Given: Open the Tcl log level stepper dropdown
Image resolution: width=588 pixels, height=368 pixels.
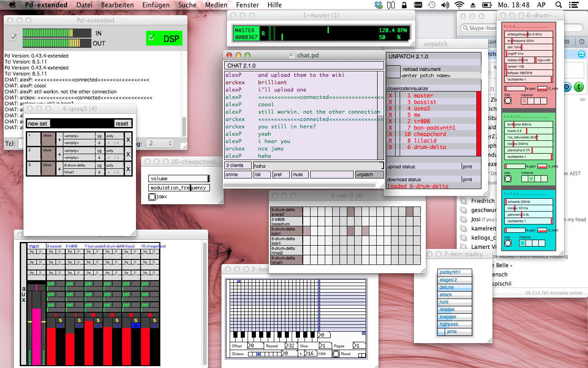Looking at the screenshot, I should pyautogui.click(x=159, y=144).
